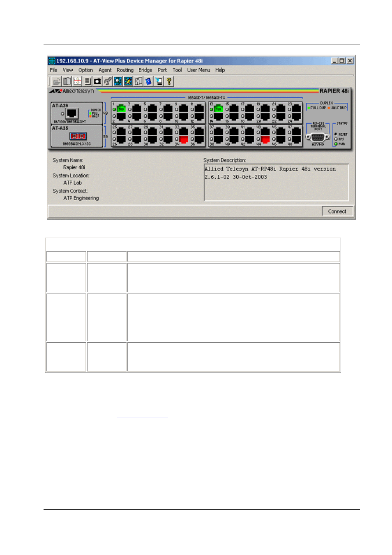392x555 pixels.
Task: Click the RS-232 terminal port connector
Action: [318, 137]
